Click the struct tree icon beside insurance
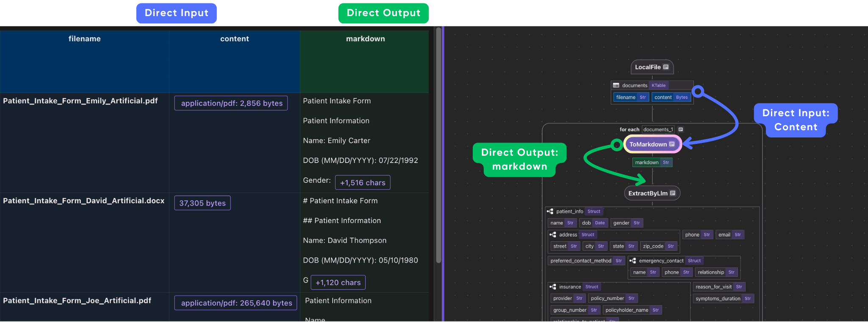Viewport: 868px width, 322px height. (553, 287)
